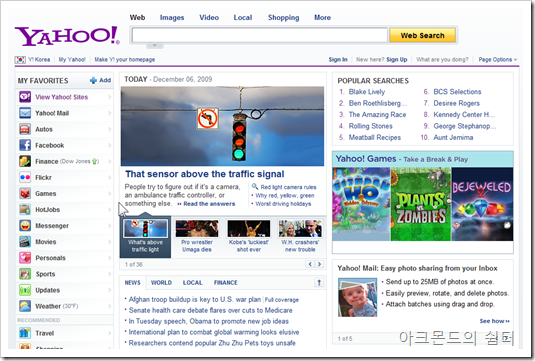This screenshot has height=361, width=535.
Task: Click the up arrow in the news panel
Action: tap(319, 283)
